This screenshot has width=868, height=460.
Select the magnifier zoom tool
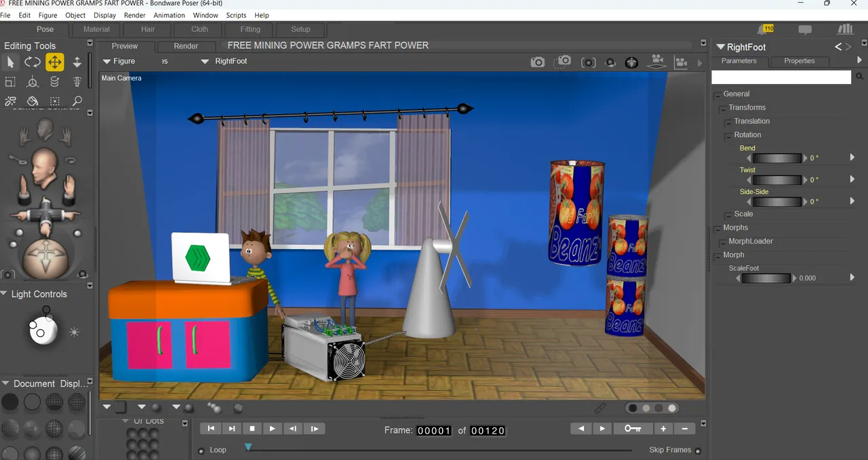click(77, 102)
